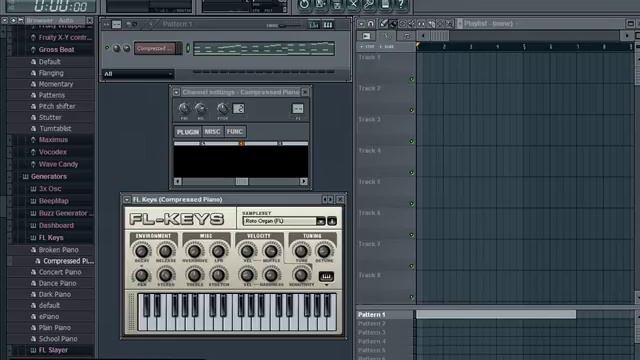Toggle mute dot for Track 1
The height and width of the screenshot is (360, 640).
point(411,79)
